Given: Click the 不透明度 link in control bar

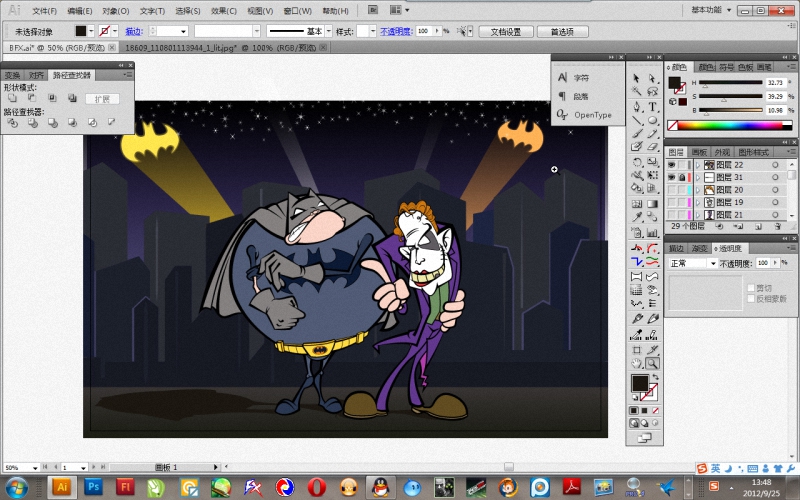Looking at the screenshot, I should point(396,32).
